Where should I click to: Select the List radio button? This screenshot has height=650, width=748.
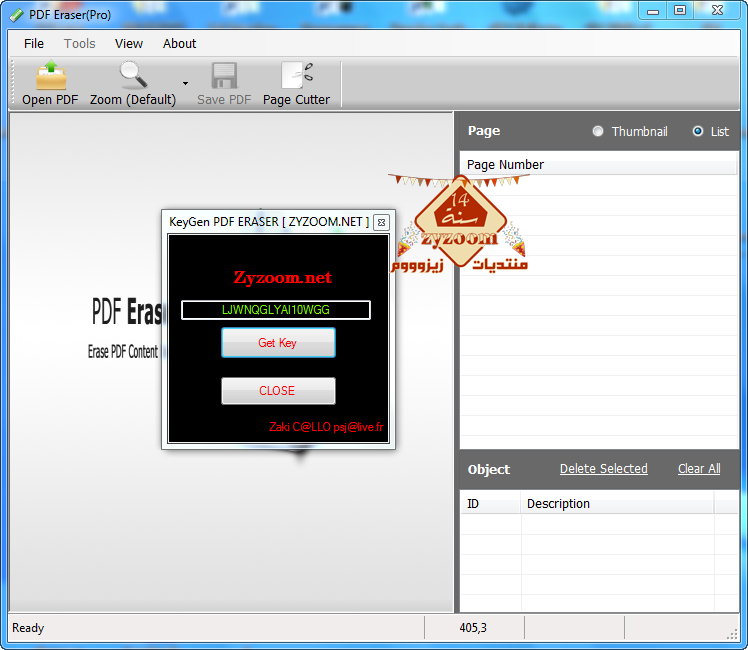click(x=697, y=131)
